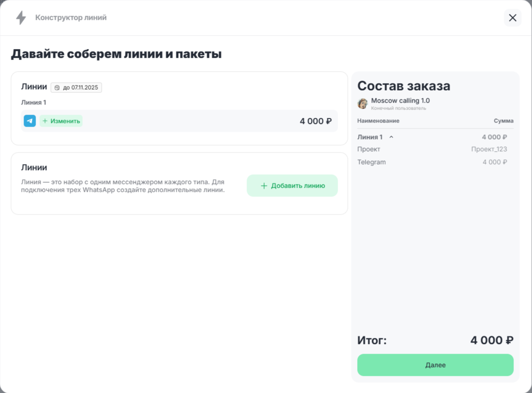Click the Итог total amount

pos(491,340)
